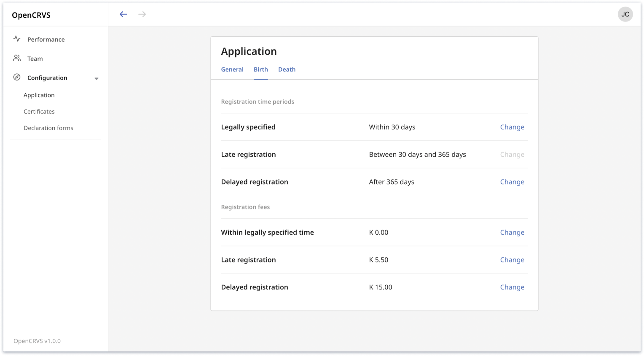644x356 pixels.
Task: Open Declaration forms in the sidebar
Action: click(48, 128)
